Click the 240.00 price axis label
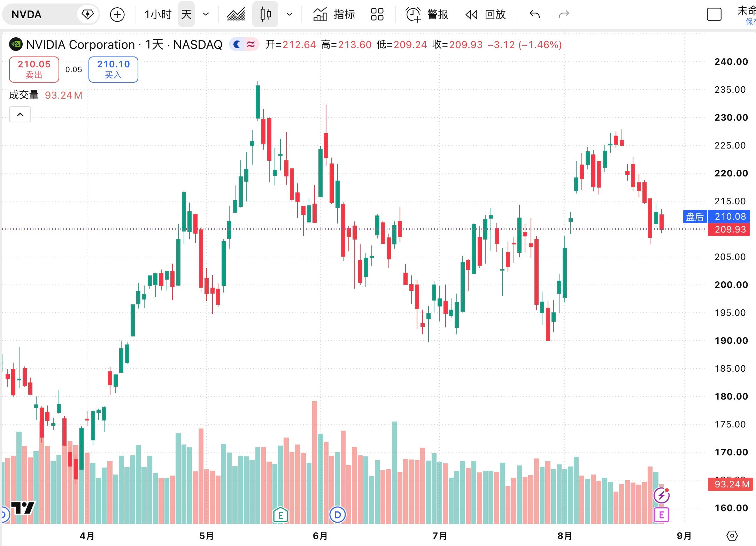 [x=731, y=62]
